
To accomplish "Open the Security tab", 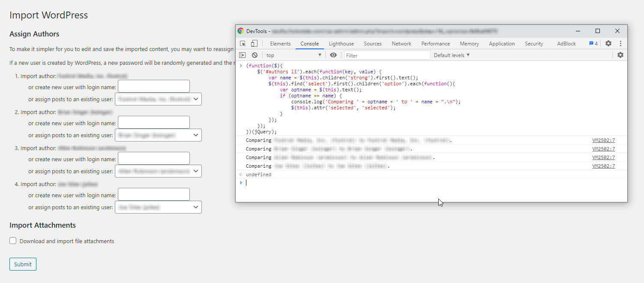I will click(x=534, y=43).
